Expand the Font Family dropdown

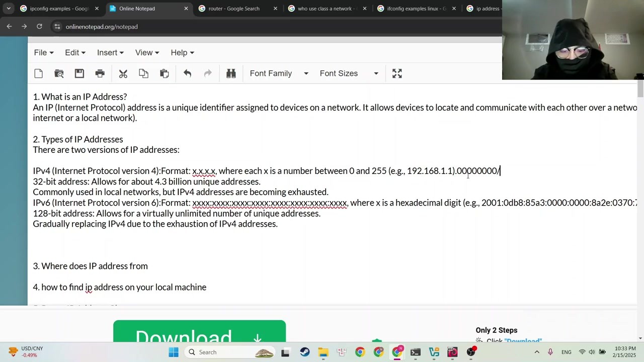pyautogui.click(x=279, y=73)
